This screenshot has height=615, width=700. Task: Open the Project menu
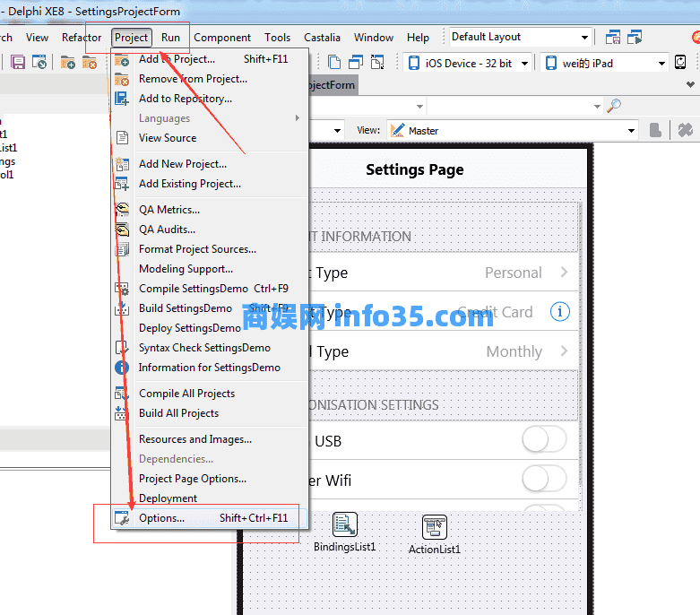pyautogui.click(x=131, y=38)
